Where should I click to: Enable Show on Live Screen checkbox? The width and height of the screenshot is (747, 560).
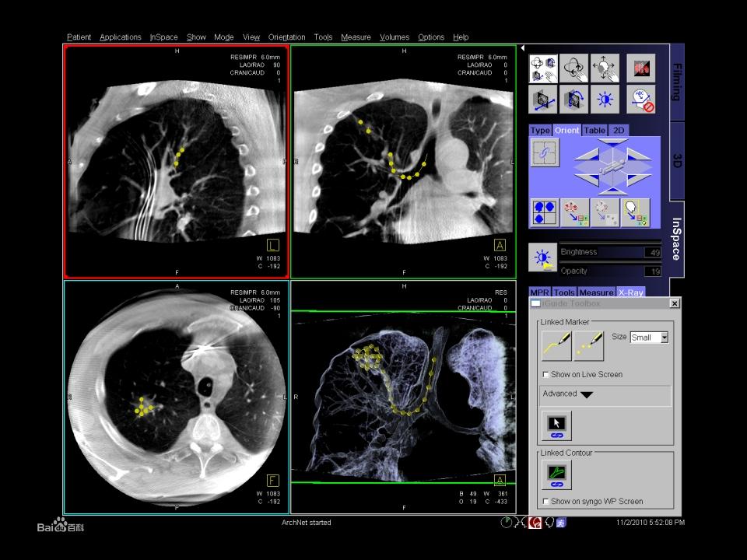546,375
